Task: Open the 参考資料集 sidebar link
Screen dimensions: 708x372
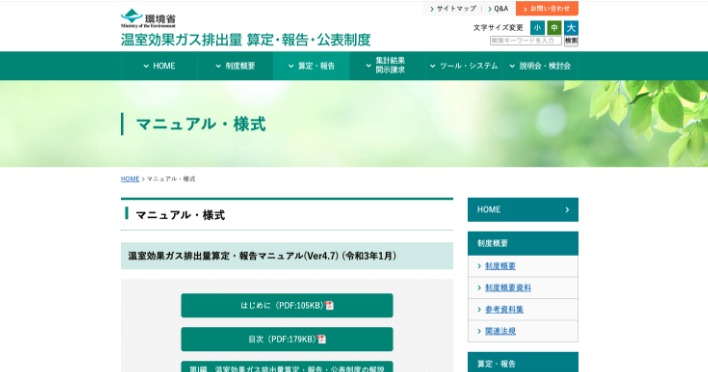Action: click(x=504, y=309)
